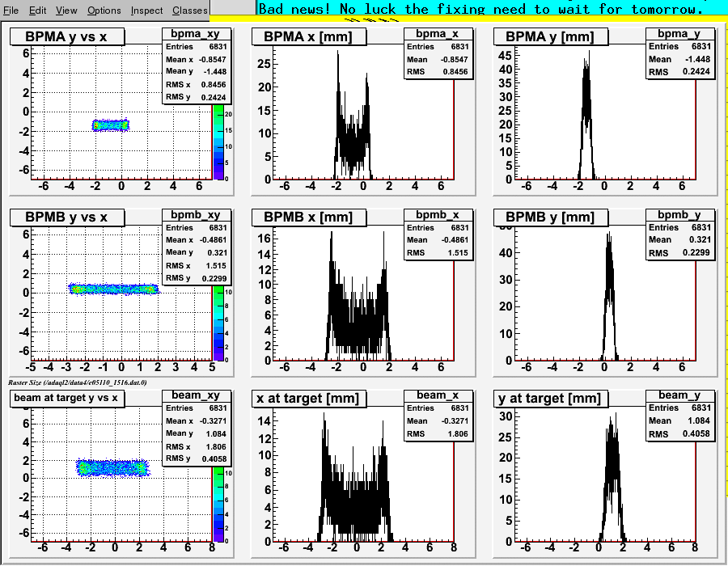Select the 'BPMB x [mm]' plot title
This screenshot has height=566, width=728.
tap(309, 218)
